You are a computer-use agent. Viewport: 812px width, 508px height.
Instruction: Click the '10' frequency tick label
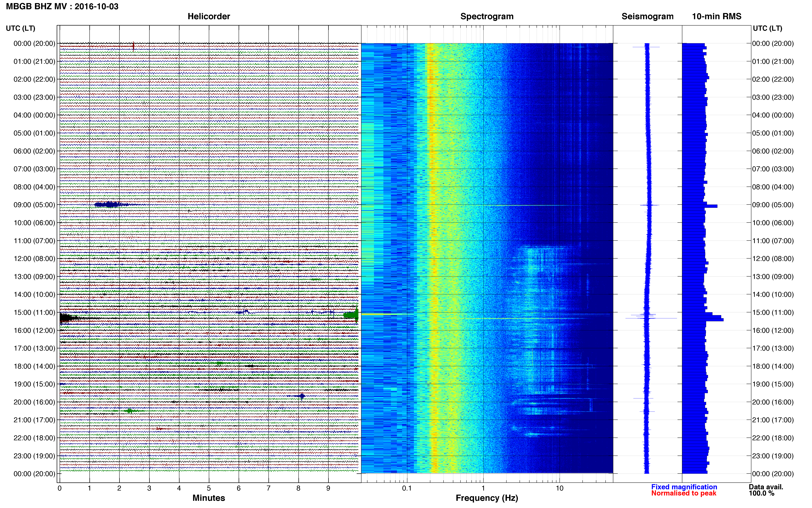pos(559,488)
